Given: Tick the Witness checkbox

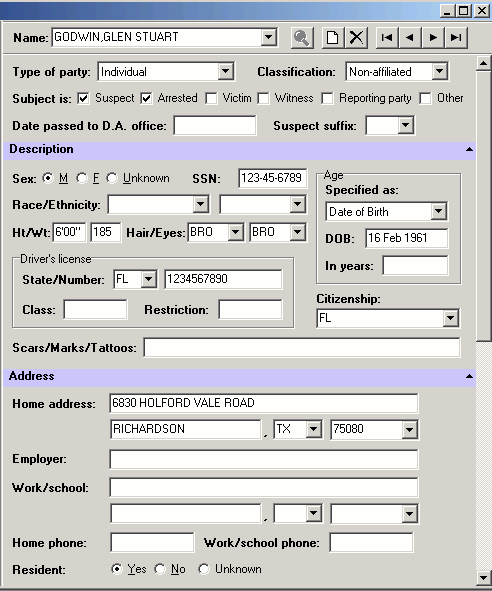Looking at the screenshot, I should [263, 99].
